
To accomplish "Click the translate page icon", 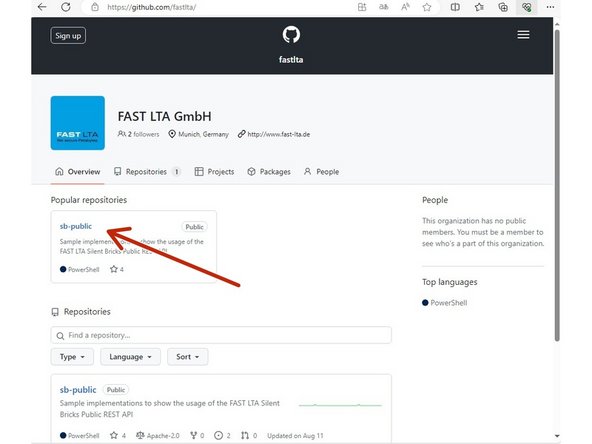I will tap(384, 7).
